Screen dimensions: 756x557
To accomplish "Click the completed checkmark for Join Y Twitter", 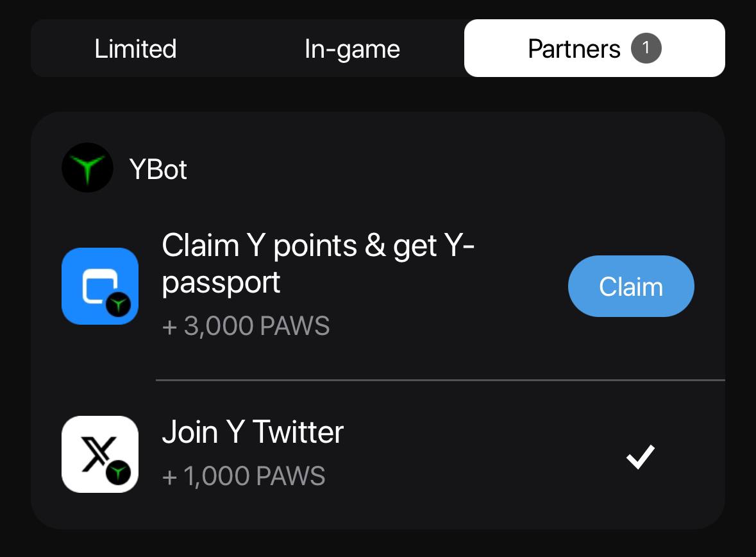I will click(x=641, y=457).
